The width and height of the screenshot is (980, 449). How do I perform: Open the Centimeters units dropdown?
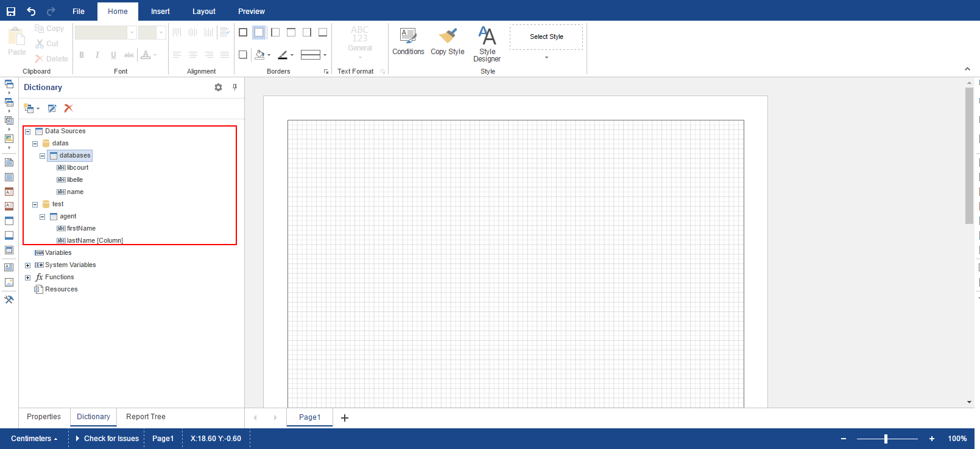click(x=34, y=439)
